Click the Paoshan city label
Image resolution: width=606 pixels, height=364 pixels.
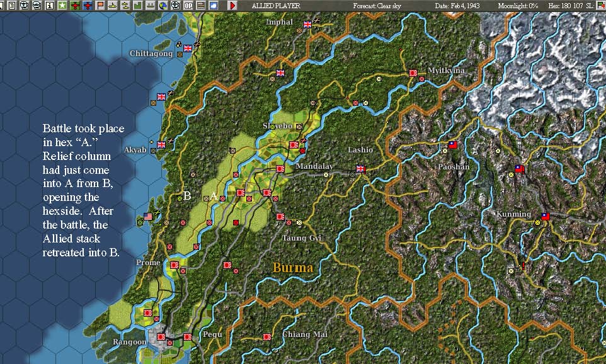click(454, 167)
